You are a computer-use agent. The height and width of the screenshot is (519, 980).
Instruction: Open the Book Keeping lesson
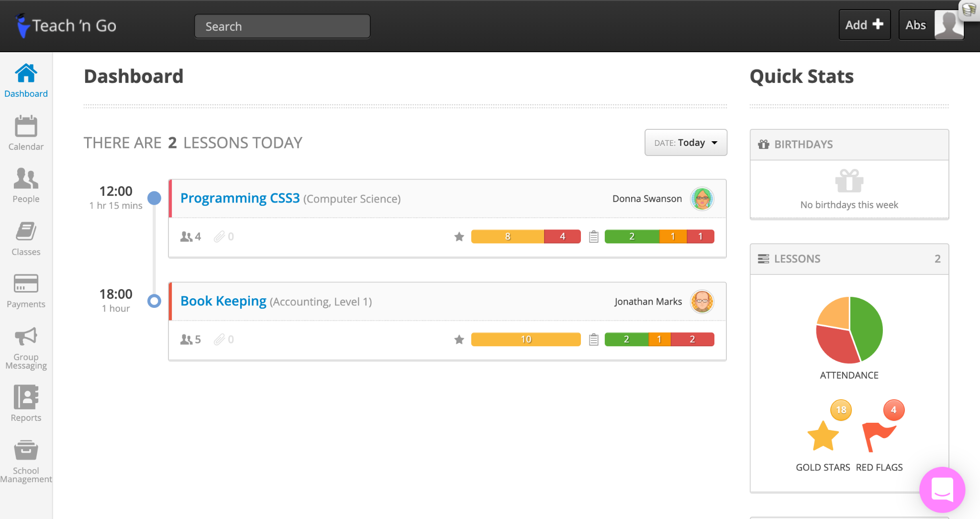pyautogui.click(x=223, y=301)
